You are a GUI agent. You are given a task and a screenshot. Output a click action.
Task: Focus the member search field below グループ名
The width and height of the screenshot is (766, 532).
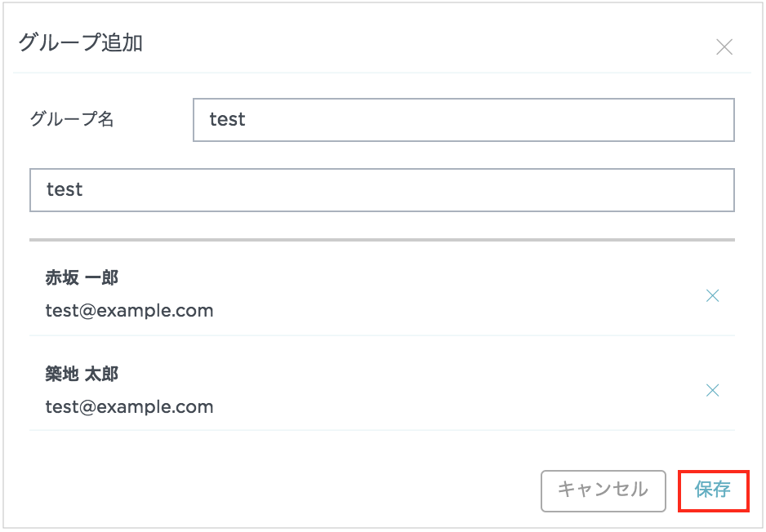[381, 190]
